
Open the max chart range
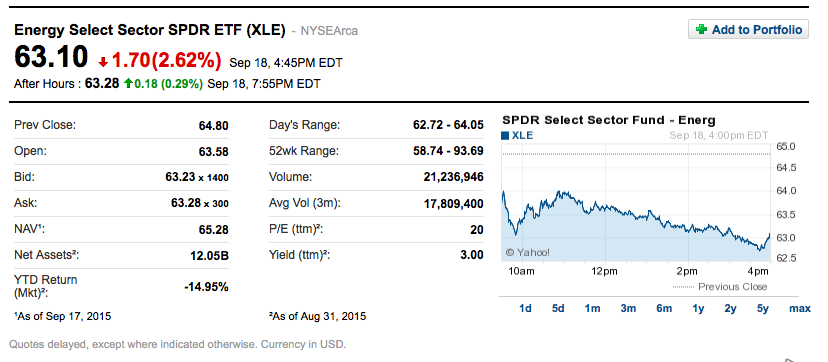pos(799,309)
